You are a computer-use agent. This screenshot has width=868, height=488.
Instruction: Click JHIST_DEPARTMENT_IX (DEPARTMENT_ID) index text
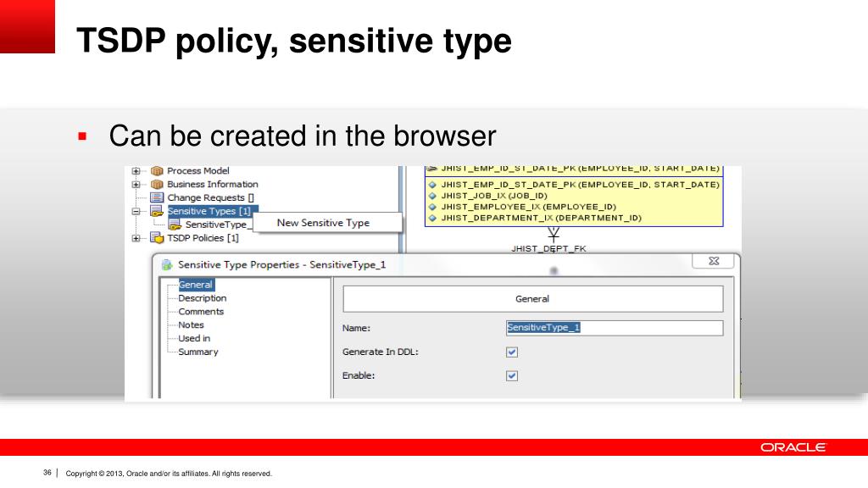point(542,218)
